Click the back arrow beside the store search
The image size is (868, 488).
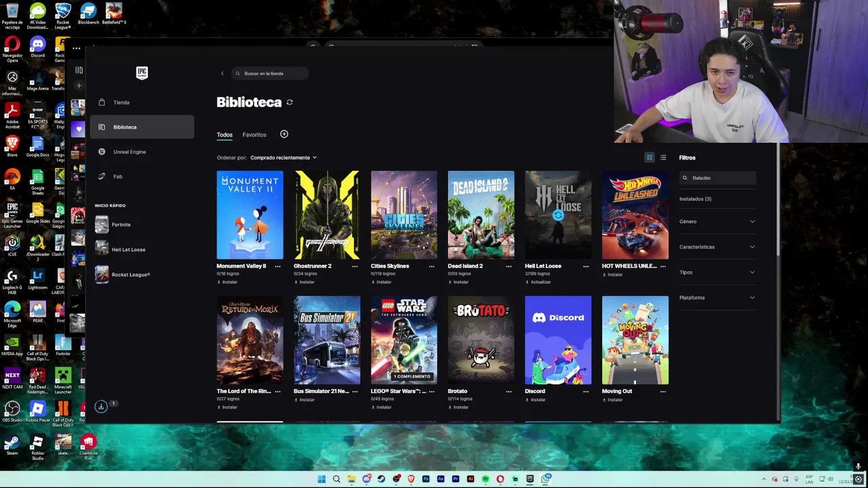[x=222, y=73]
